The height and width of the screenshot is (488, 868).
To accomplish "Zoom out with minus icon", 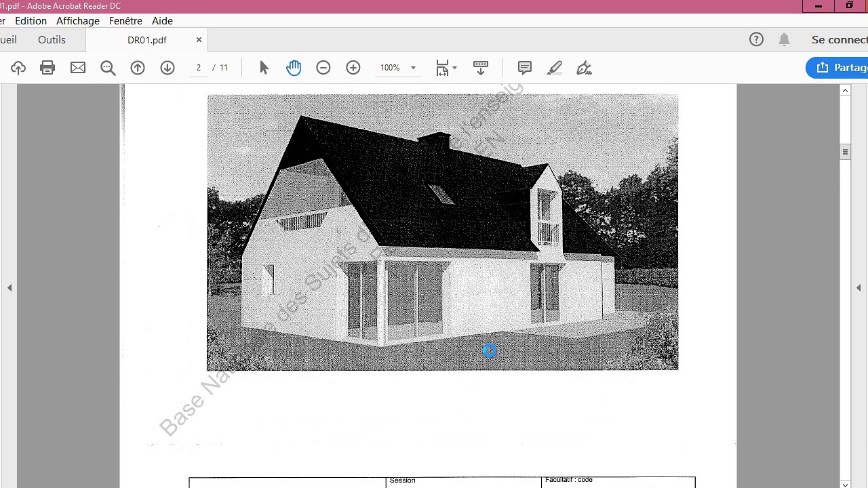I will click(323, 68).
